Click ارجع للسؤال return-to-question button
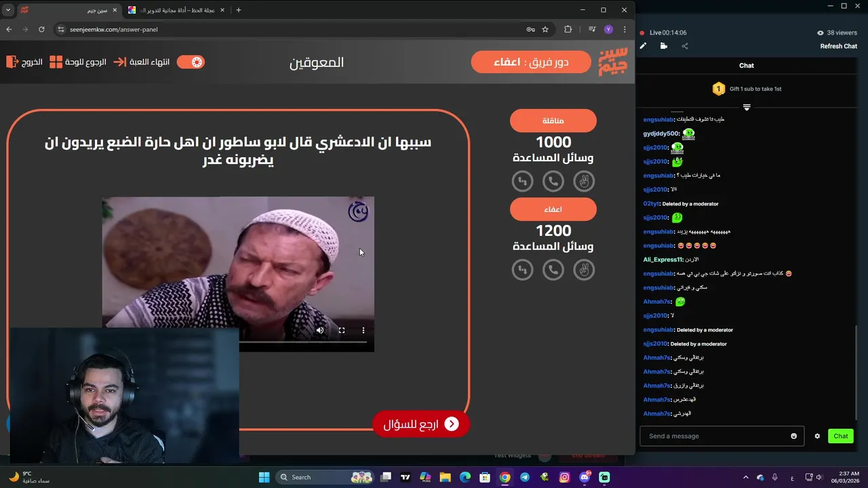The width and height of the screenshot is (868, 488). point(420,424)
